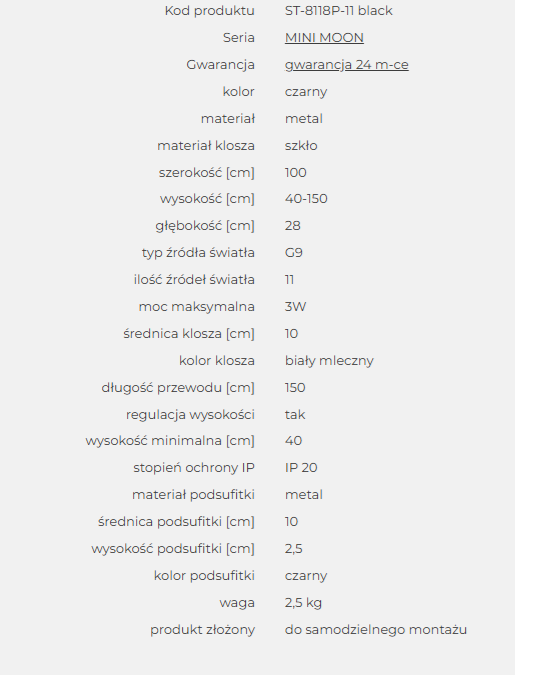Click the produkt złożony label
The image size is (552, 687).
coord(202,630)
